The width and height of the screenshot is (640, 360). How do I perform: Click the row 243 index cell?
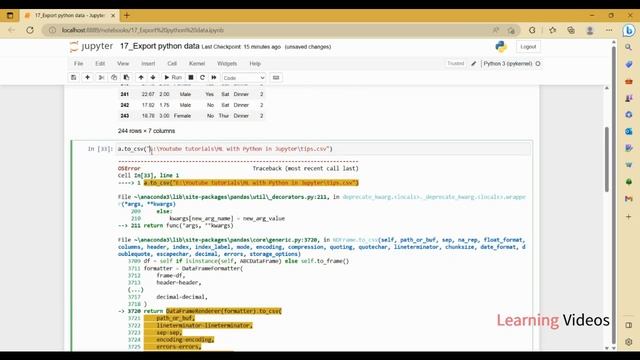tap(124, 116)
